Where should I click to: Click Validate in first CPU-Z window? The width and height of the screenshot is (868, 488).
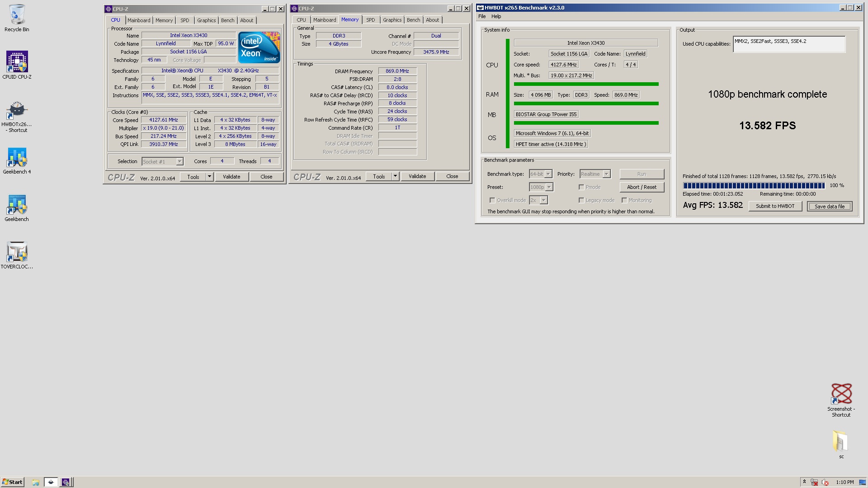click(231, 177)
